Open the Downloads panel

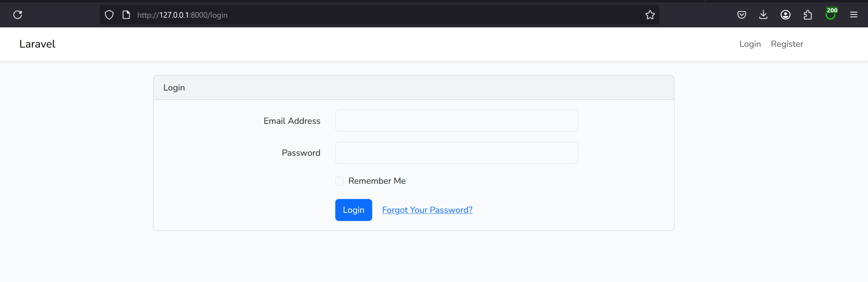(763, 15)
